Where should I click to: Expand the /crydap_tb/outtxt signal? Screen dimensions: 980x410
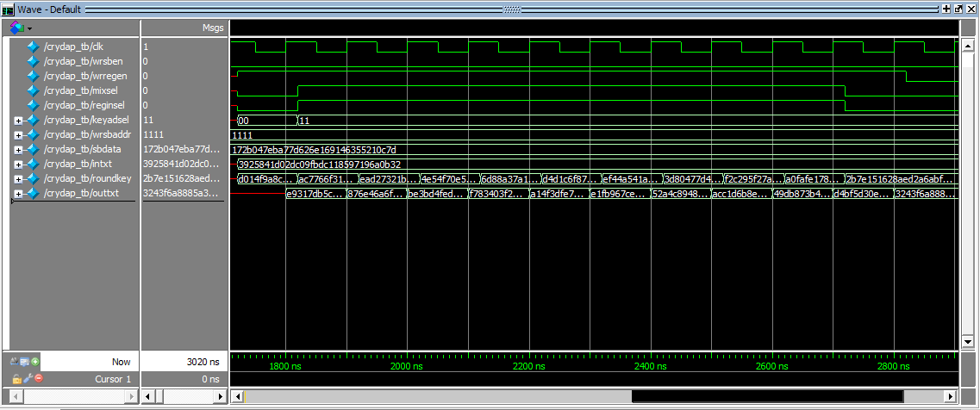point(18,194)
